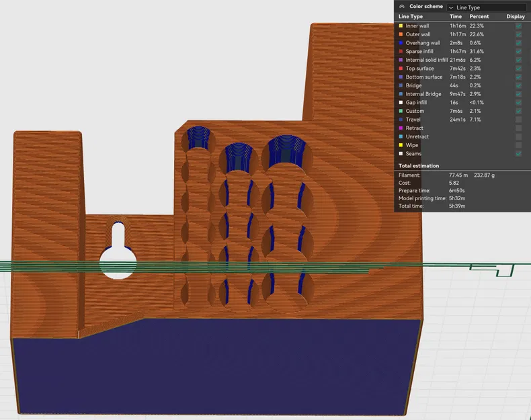Enable Unretract display checkbox
The image size is (531, 420).
click(518, 136)
